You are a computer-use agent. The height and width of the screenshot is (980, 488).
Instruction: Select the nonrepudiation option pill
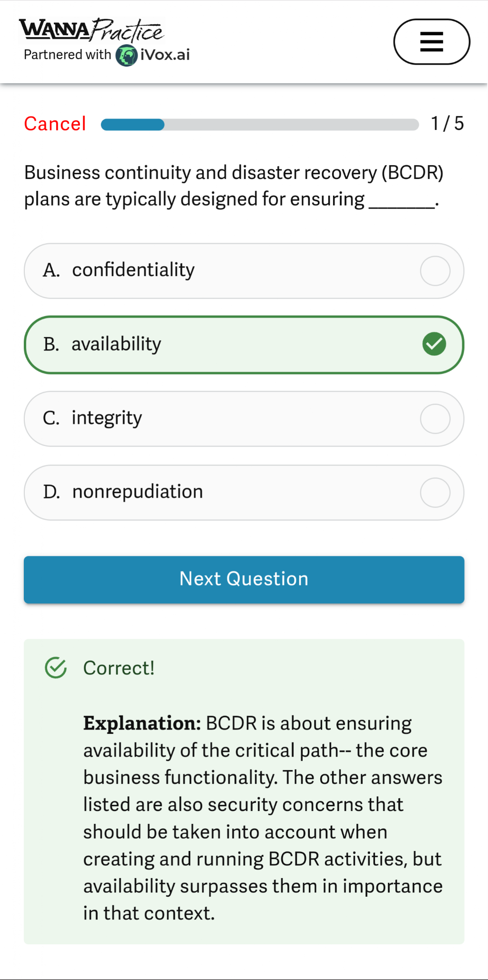[244, 492]
